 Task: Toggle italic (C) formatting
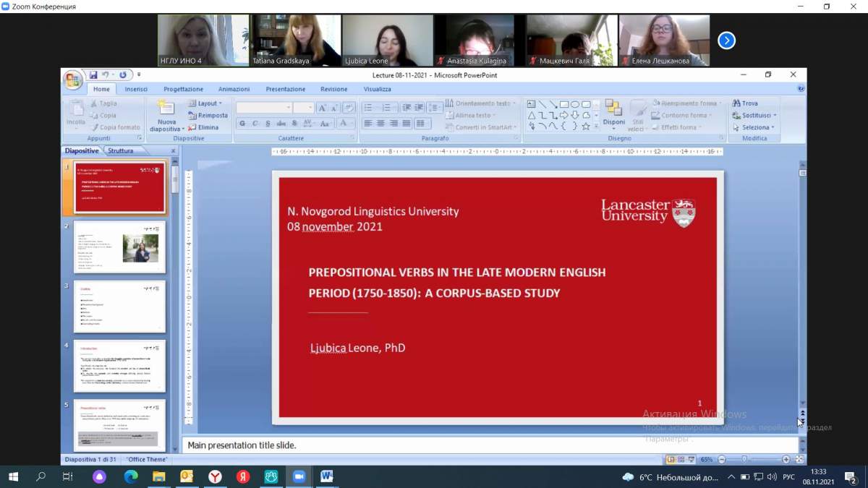click(x=255, y=124)
